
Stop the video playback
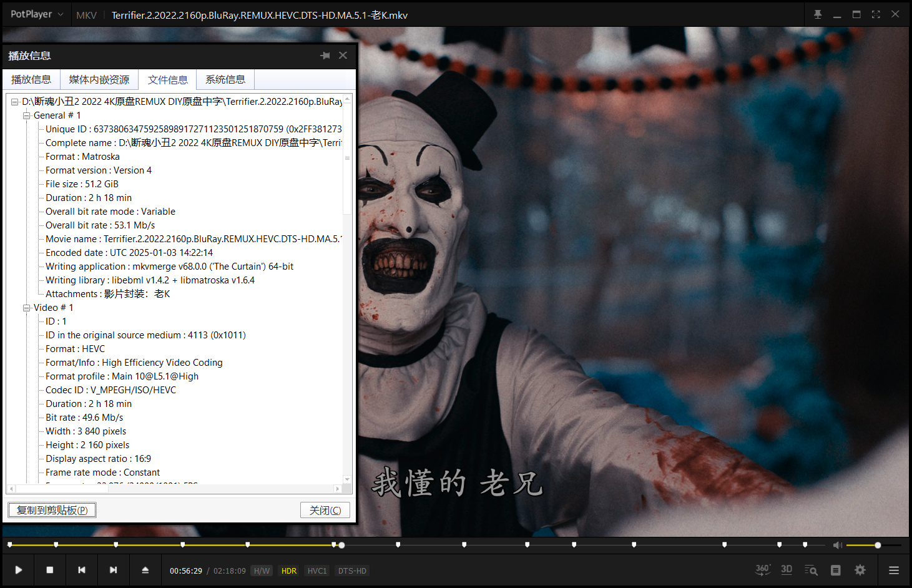pyautogui.click(x=50, y=570)
